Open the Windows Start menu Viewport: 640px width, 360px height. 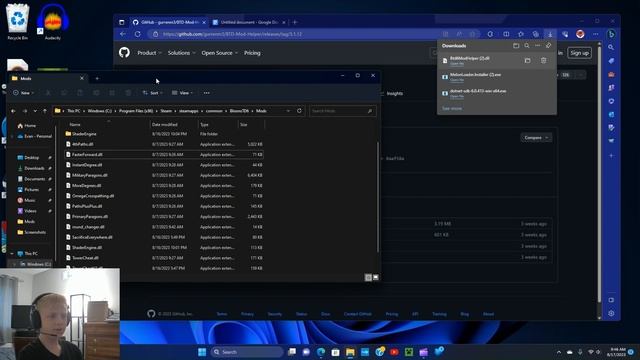pyautogui.click(x=202, y=352)
